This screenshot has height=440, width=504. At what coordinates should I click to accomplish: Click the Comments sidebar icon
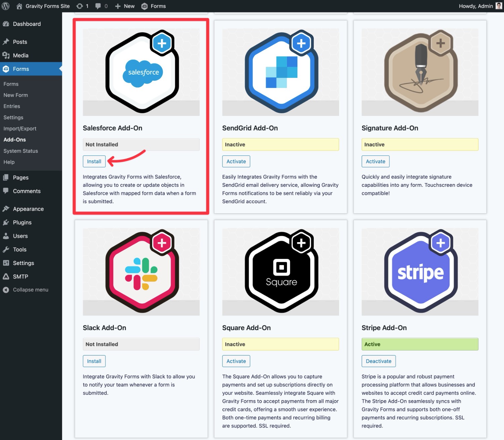point(6,191)
